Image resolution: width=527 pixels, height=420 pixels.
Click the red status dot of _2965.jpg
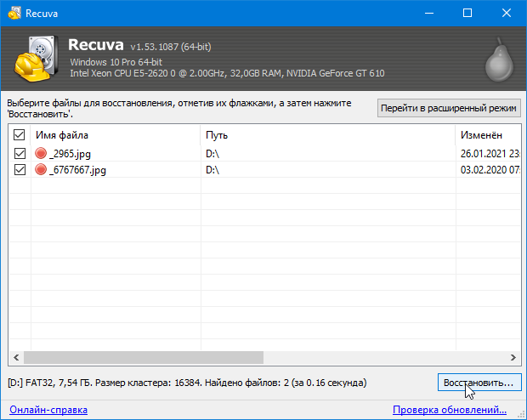tap(41, 153)
